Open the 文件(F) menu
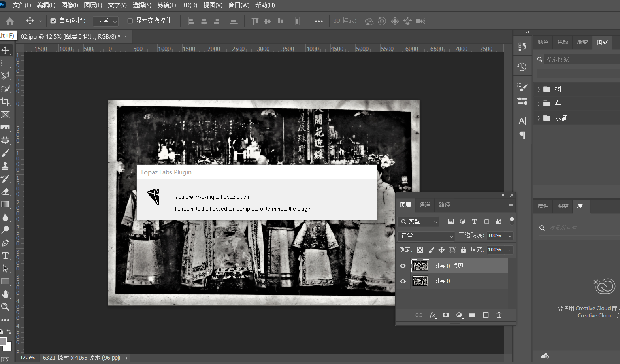This screenshot has width=620, height=364. click(x=22, y=5)
